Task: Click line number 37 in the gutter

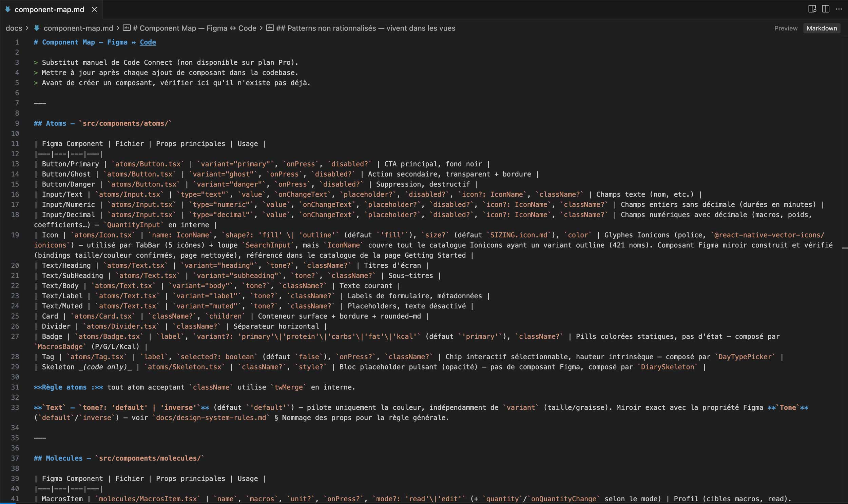Action: coord(15,458)
